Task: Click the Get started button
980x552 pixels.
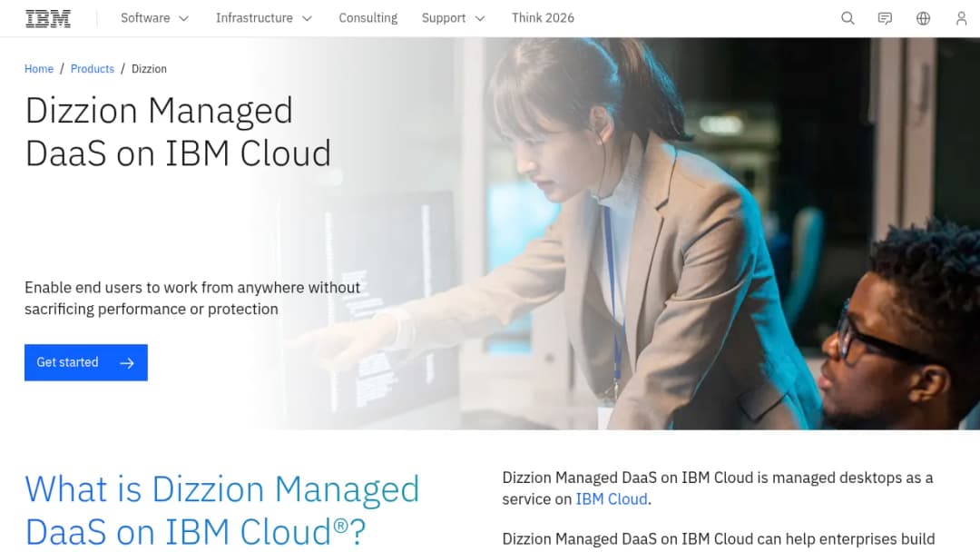Action: (86, 362)
